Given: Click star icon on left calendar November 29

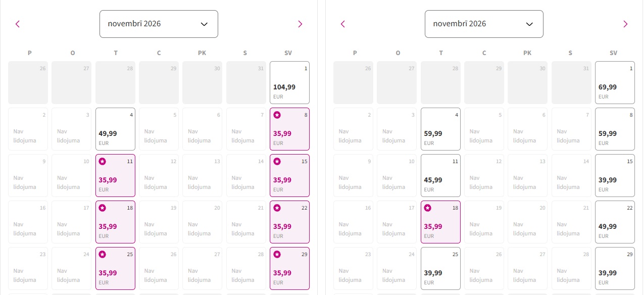Looking at the screenshot, I should (x=277, y=255).
